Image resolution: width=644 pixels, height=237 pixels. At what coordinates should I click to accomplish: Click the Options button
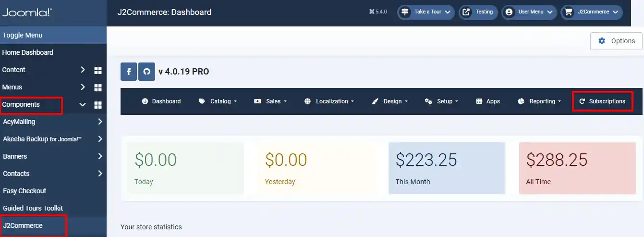coord(616,41)
